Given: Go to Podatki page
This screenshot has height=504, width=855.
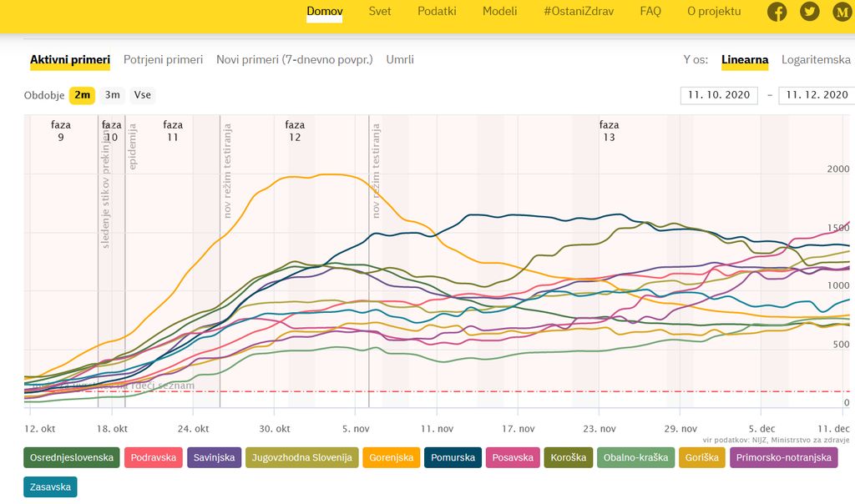Looking at the screenshot, I should pos(437,12).
